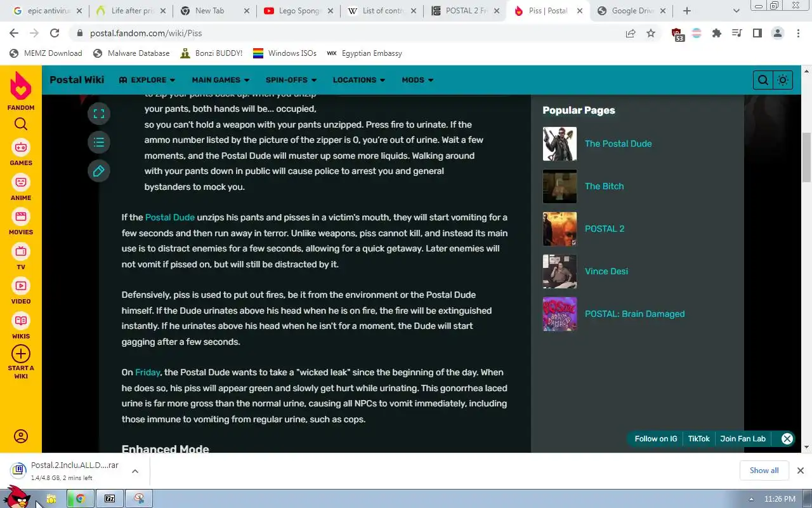The height and width of the screenshot is (508, 812).
Task: Switch to the Google Drive tab
Action: pyautogui.click(x=632, y=11)
